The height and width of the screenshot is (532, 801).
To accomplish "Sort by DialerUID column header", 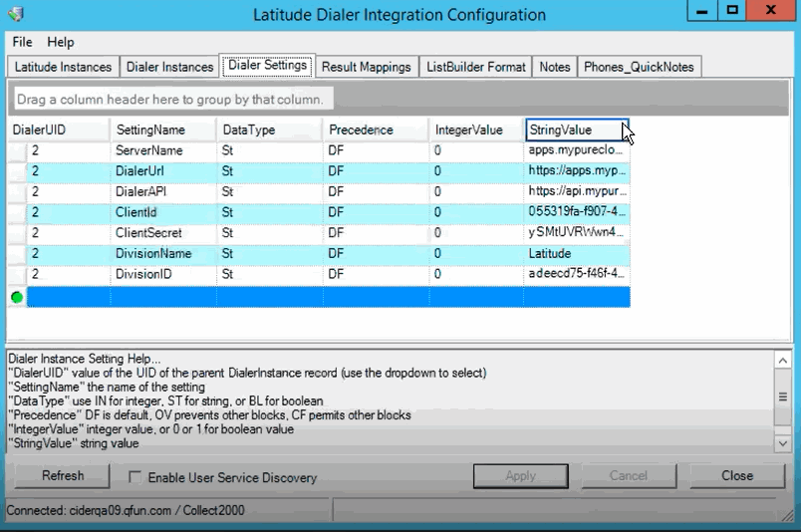I will pyautogui.click(x=59, y=130).
